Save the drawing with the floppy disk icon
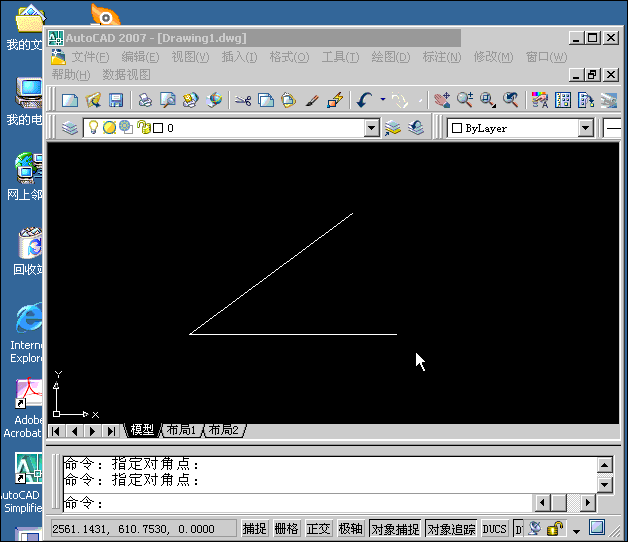Image resolution: width=628 pixels, height=542 pixels. tap(116, 100)
